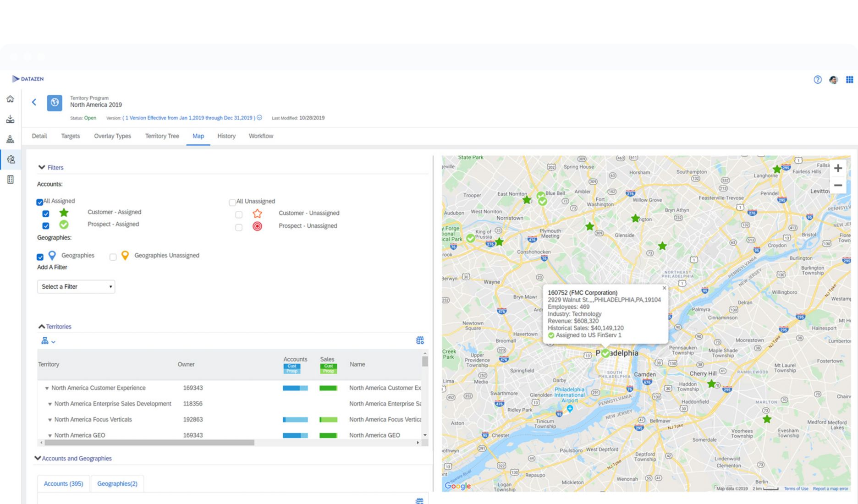
Task: Open the Select a Filter dropdown
Action: 76,286
